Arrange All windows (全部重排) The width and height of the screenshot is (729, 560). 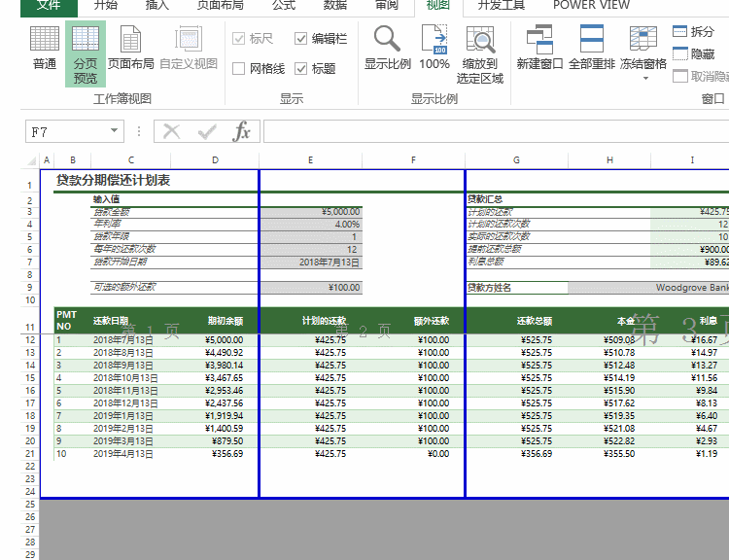pos(591,49)
